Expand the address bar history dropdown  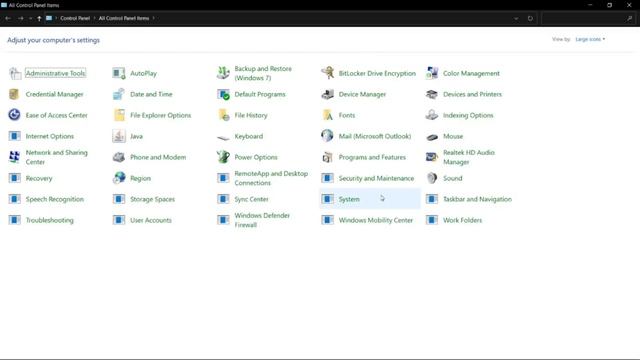pos(516,18)
